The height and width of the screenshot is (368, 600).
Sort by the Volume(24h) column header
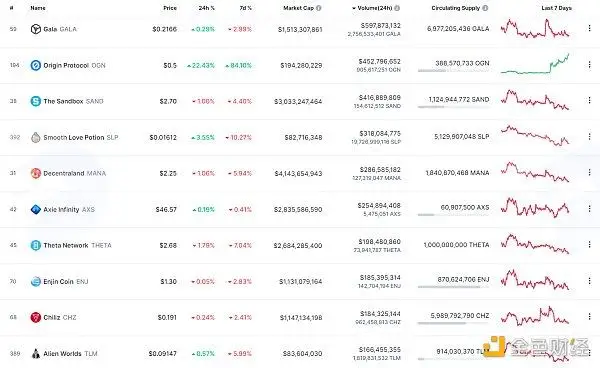pyautogui.click(x=376, y=8)
